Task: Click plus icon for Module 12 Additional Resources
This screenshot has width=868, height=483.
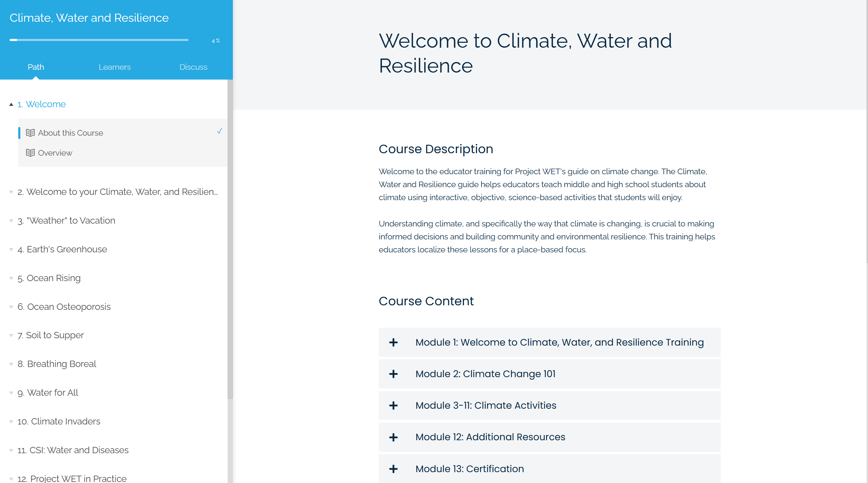Action: pos(393,437)
